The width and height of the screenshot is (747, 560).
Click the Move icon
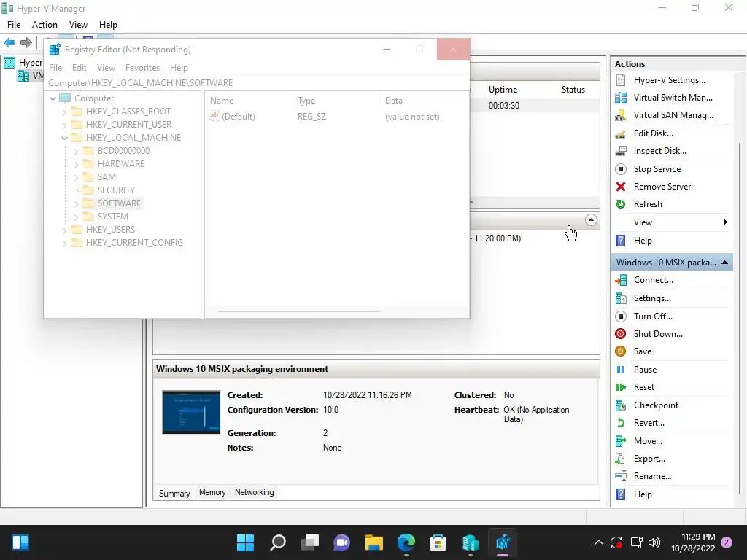coord(621,441)
